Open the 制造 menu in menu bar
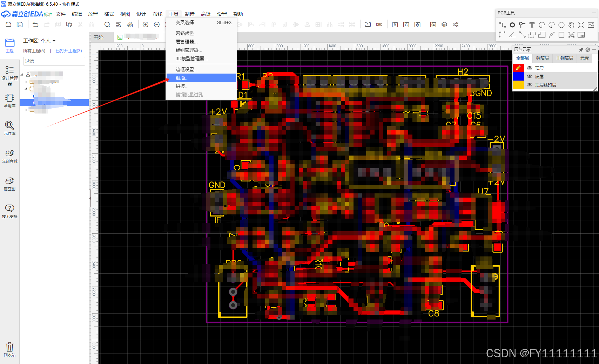This screenshot has height=364, width=599. [x=190, y=14]
